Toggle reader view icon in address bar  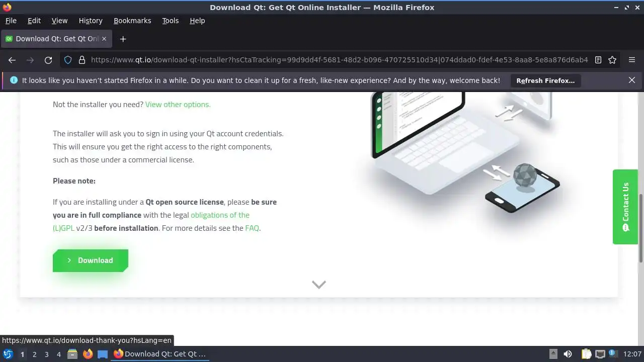pos(598,60)
